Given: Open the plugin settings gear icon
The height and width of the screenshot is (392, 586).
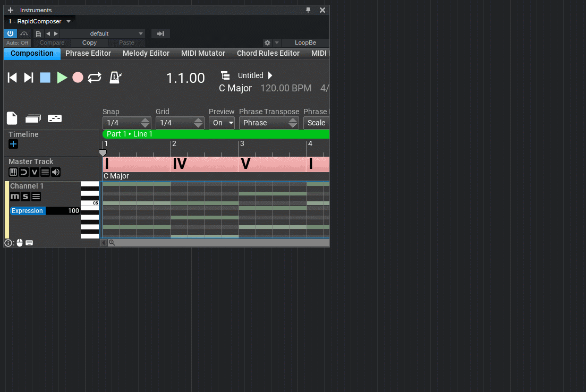Looking at the screenshot, I should pyautogui.click(x=267, y=42).
